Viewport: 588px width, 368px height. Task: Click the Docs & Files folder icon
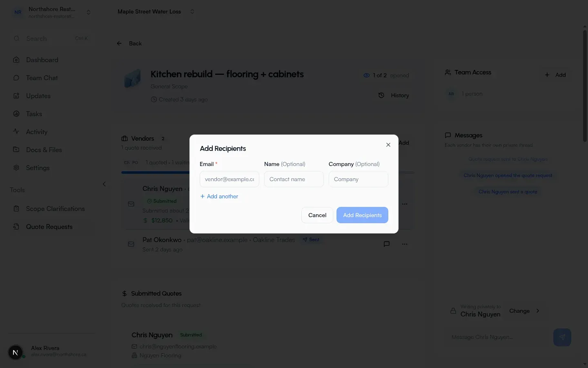coord(16,150)
